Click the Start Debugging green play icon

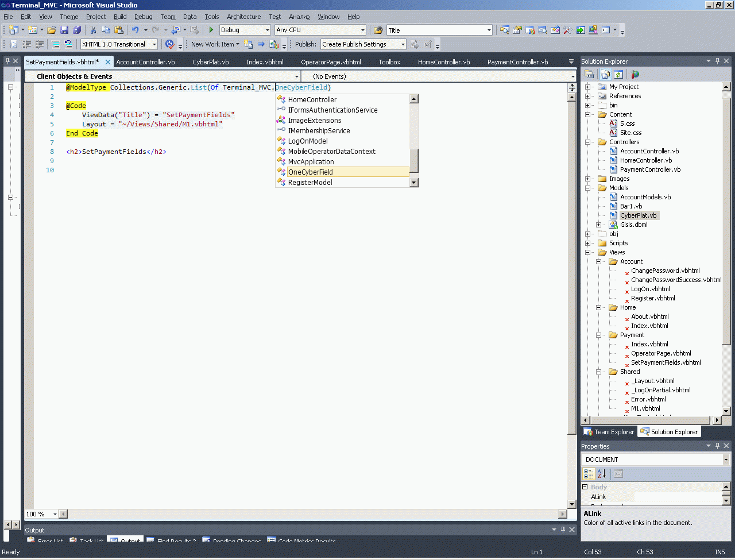tap(211, 30)
